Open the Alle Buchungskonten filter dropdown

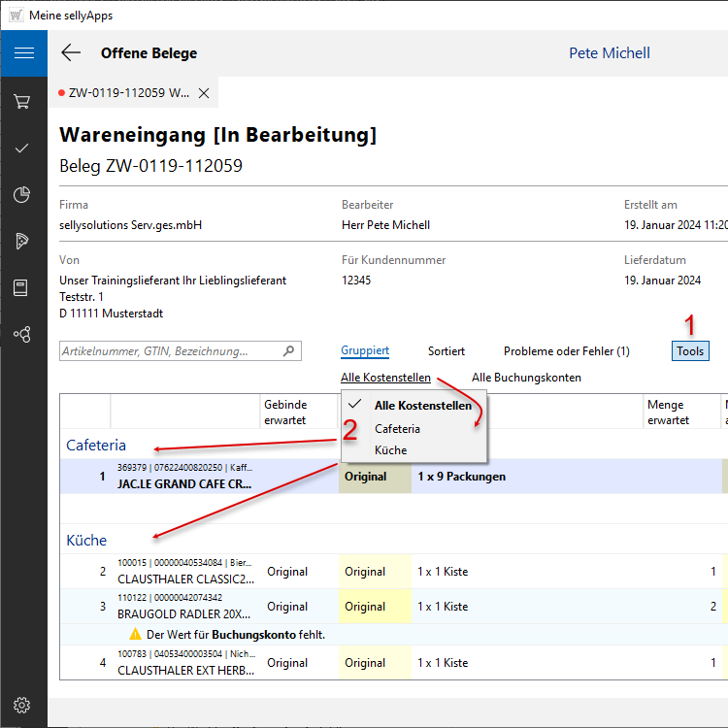point(526,378)
